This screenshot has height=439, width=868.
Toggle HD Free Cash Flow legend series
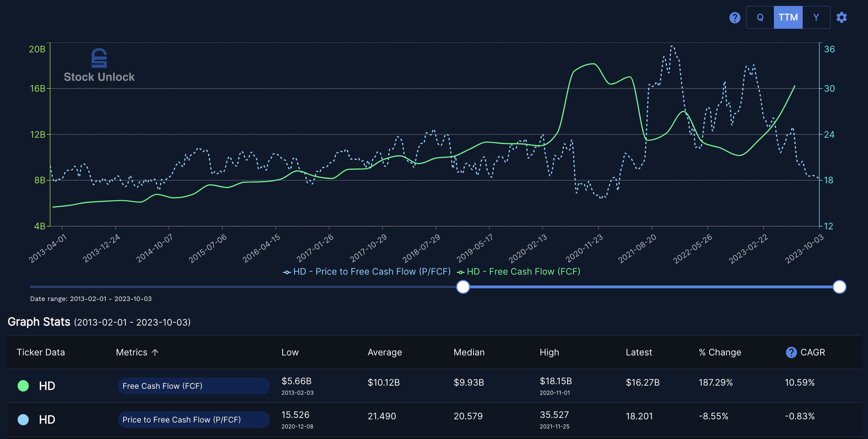click(519, 271)
